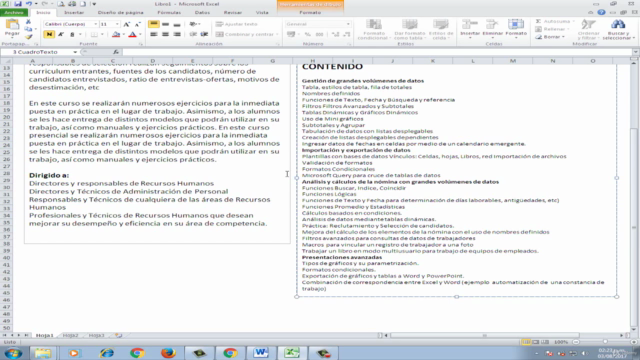This screenshot has height=360, width=640.
Task: Select the Hoja3 sheet tab
Action: click(x=96, y=336)
